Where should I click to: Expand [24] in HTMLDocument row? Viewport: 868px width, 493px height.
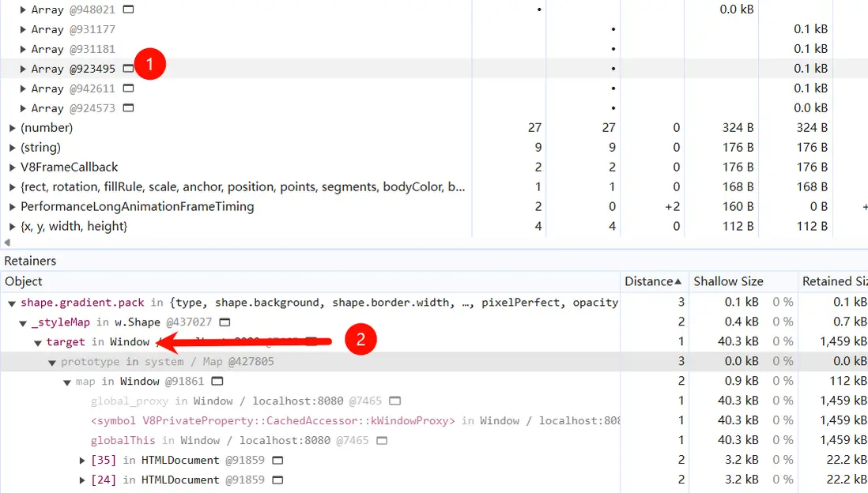82,480
